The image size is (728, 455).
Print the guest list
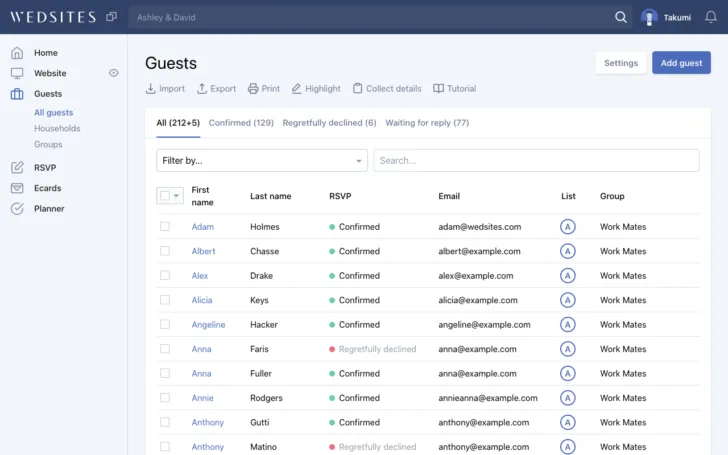[x=264, y=89]
